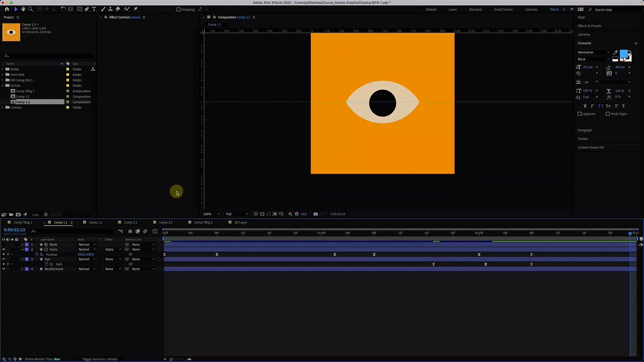Expand the Mask layer properties

(22, 244)
